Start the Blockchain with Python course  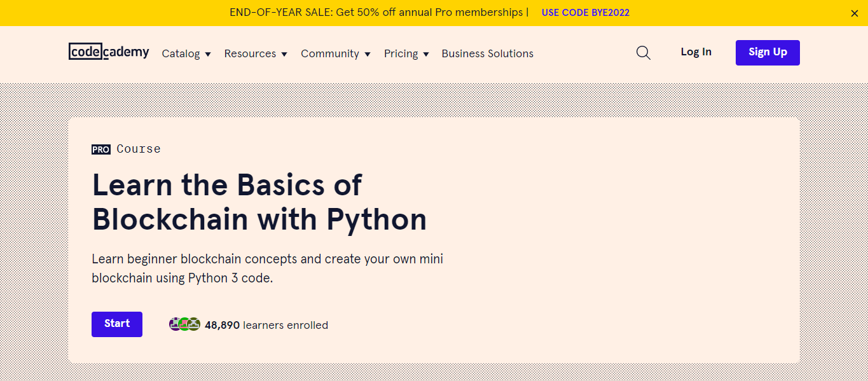[117, 324]
